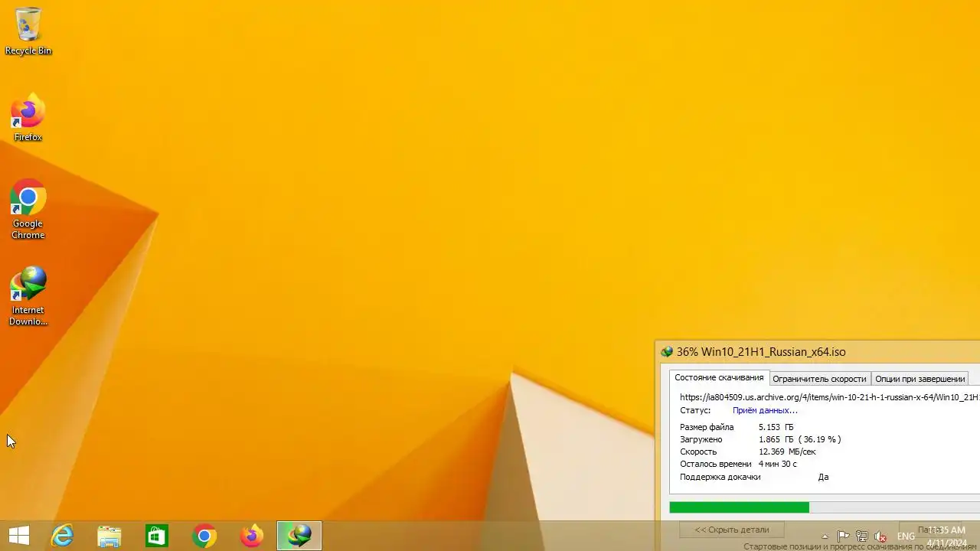Screen dimensions: 980x551
Task: Click the green download progress bar
Action: click(x=825, y=507)
